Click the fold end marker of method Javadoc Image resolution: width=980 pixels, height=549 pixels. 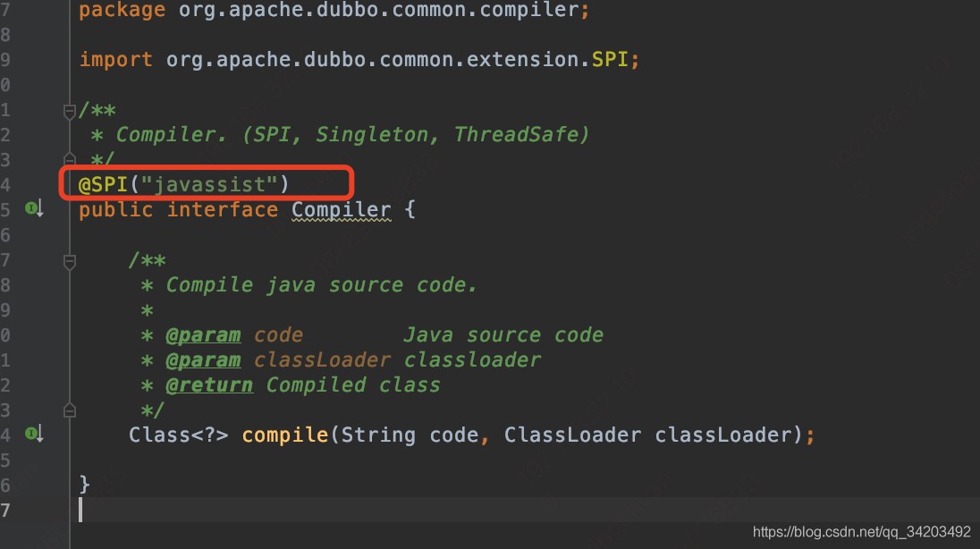tap(70, 410)
